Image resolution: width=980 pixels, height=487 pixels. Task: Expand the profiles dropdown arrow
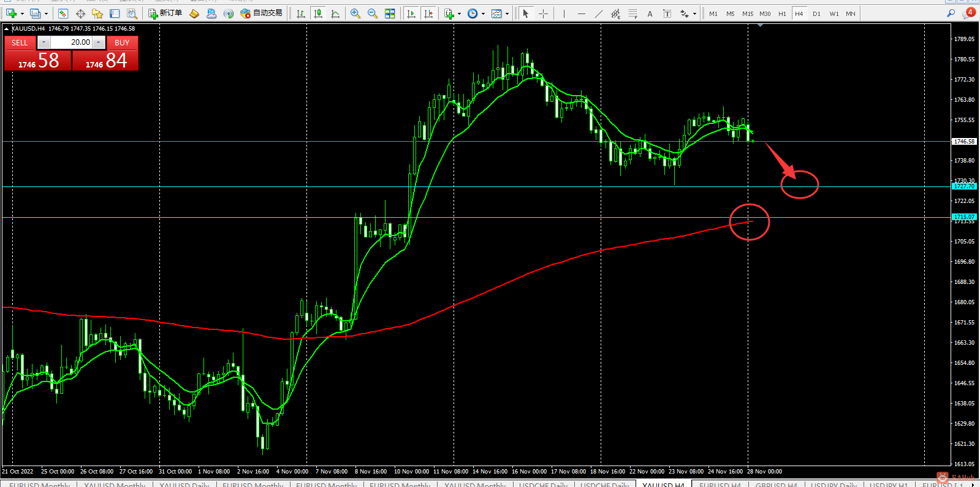pos(46,13)
